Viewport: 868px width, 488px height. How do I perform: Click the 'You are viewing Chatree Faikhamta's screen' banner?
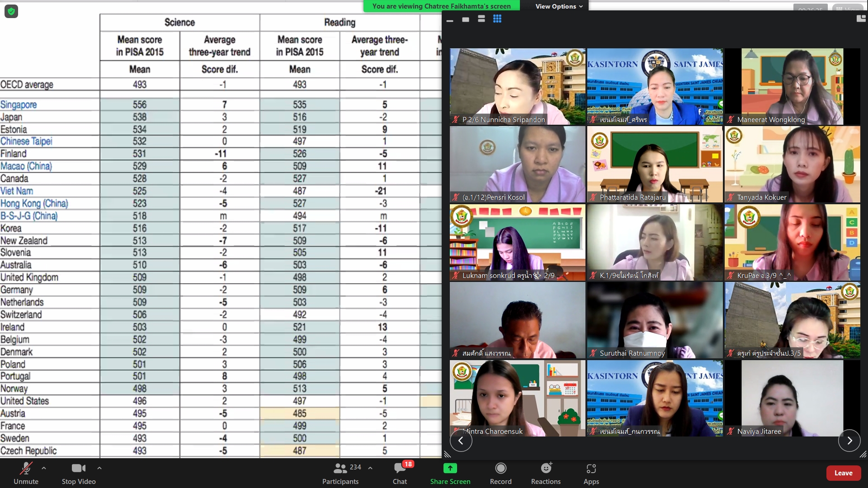click(441, 6)
